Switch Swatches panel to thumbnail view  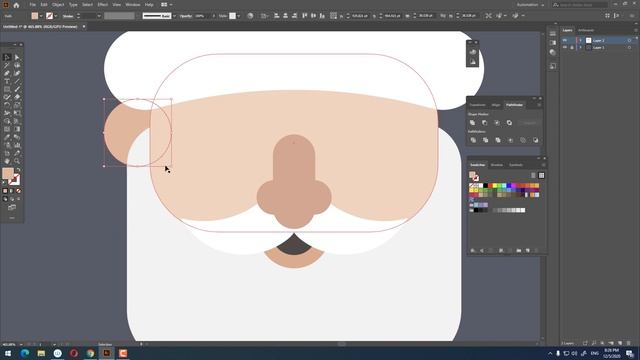coord(541,176)
